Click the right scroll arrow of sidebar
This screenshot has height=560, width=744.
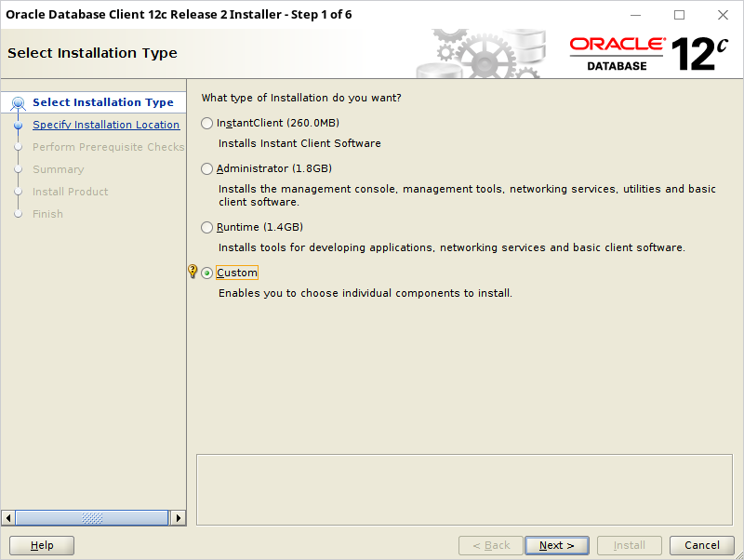178,518
